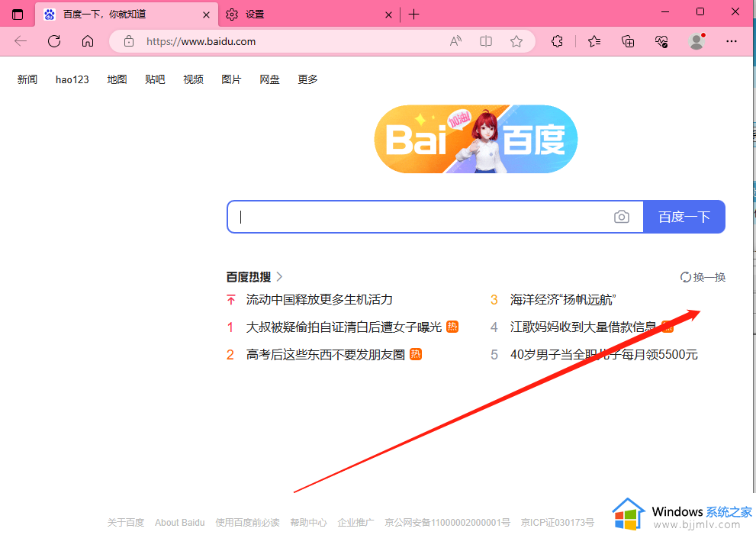Click the image search camera icon
Viewport: 756px width, 535px height.
pos(622,217)
